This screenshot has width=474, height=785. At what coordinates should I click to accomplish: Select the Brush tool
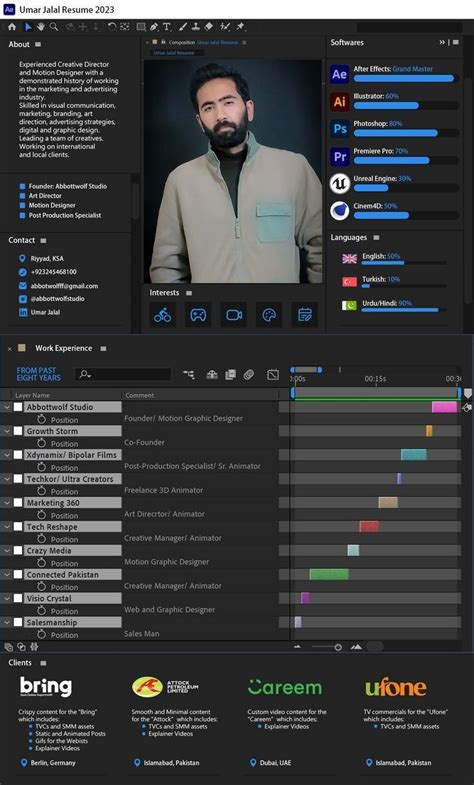pyautogui.click(x=183, y=27)
